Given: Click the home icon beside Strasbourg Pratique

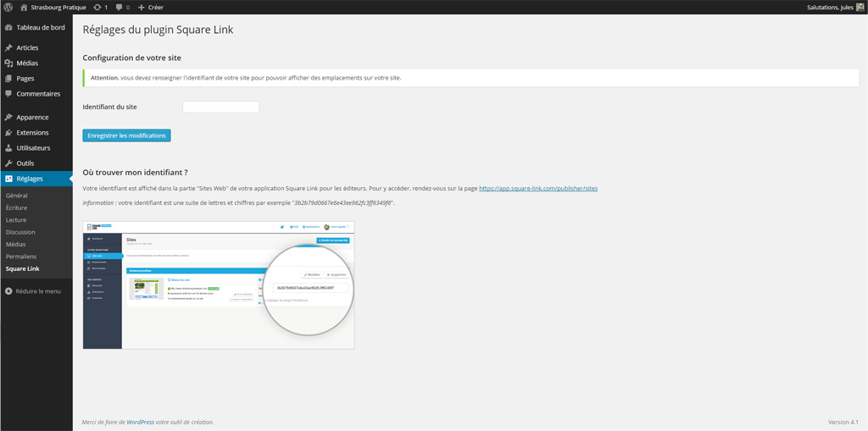Looking at the screenshot, I should [24, 7].
